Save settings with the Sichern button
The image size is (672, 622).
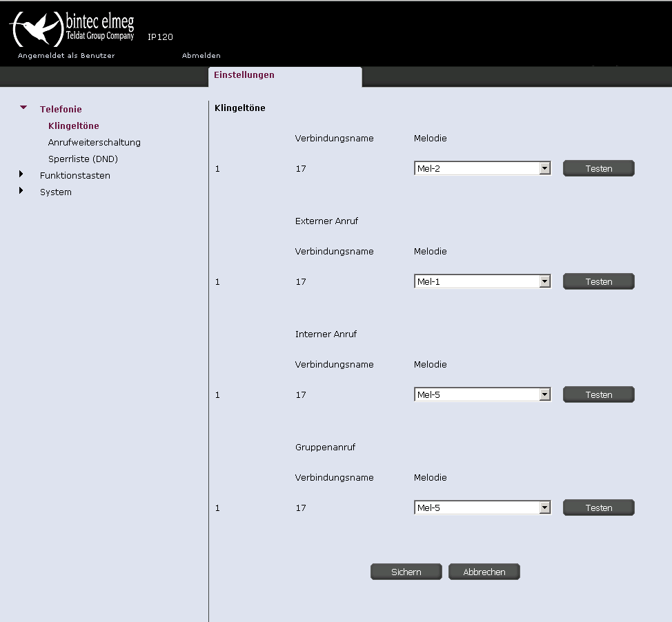406,572
